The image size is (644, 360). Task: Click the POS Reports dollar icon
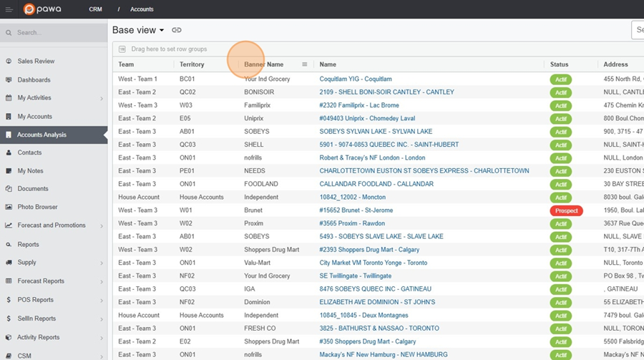[9, 300]
